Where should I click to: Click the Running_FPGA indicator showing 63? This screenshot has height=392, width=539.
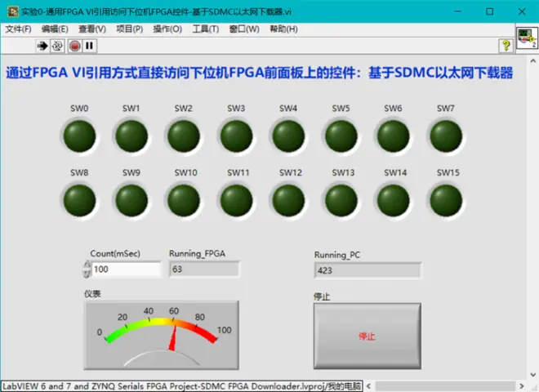point(204,269)
